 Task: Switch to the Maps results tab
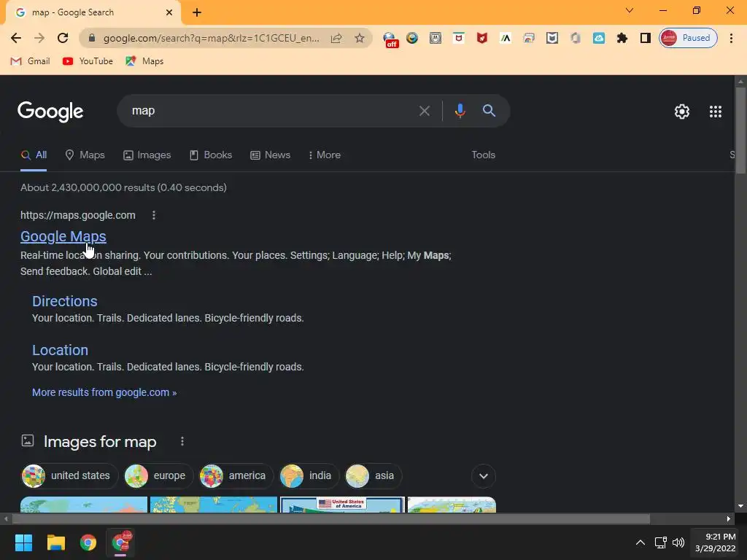(85, 155)
